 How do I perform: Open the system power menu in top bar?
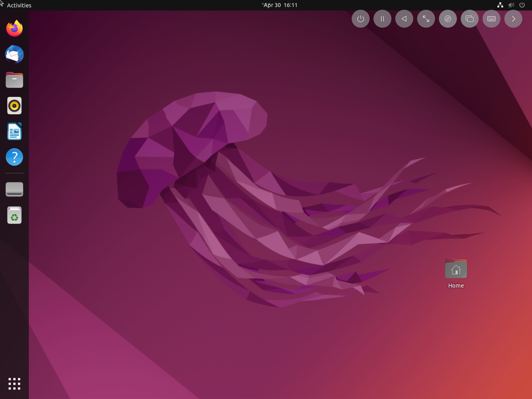(x=522, y=5)
